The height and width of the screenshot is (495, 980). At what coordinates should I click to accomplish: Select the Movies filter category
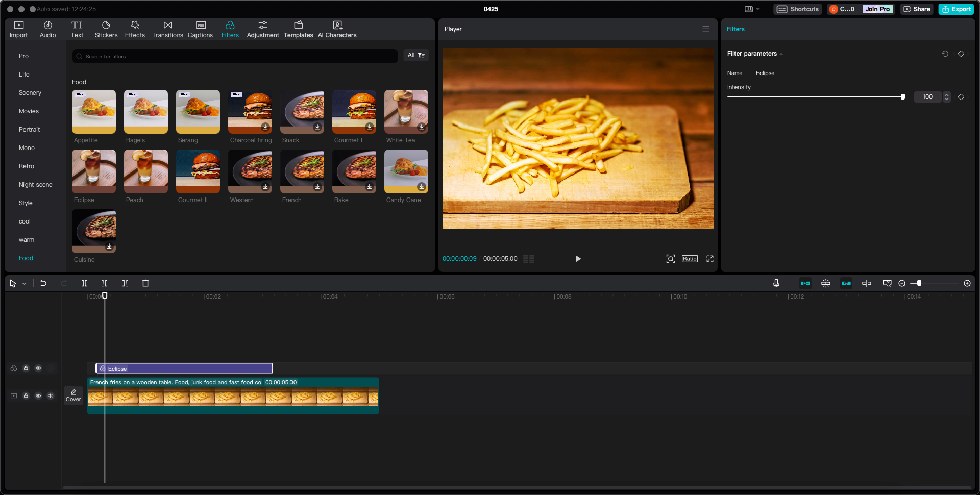tap(29, 111)
